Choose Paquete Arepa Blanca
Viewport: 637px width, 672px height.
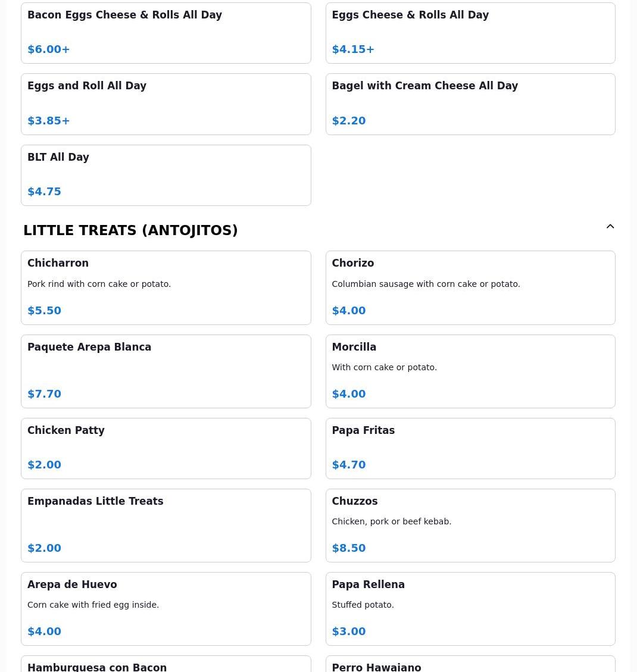pos(166,371)
